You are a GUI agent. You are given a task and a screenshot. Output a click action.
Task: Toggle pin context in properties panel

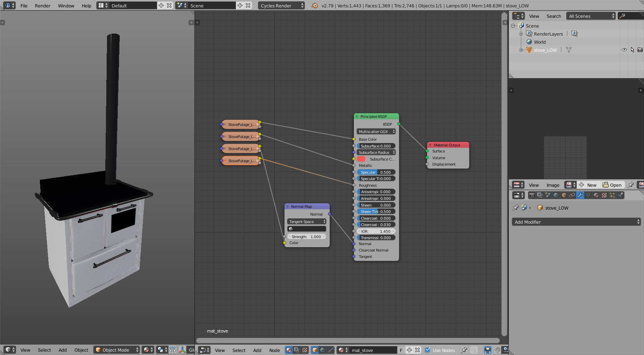(x=516, y=208)
